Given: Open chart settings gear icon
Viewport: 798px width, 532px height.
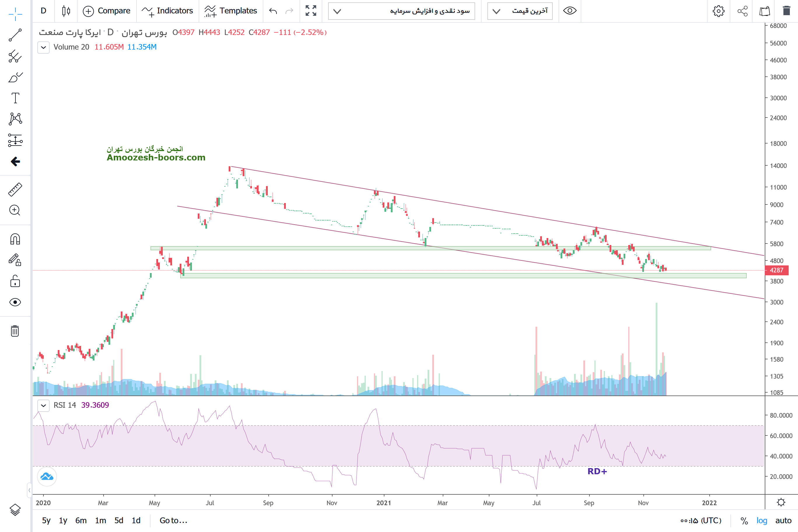Looking at the screenshot, I should [718, 11].
